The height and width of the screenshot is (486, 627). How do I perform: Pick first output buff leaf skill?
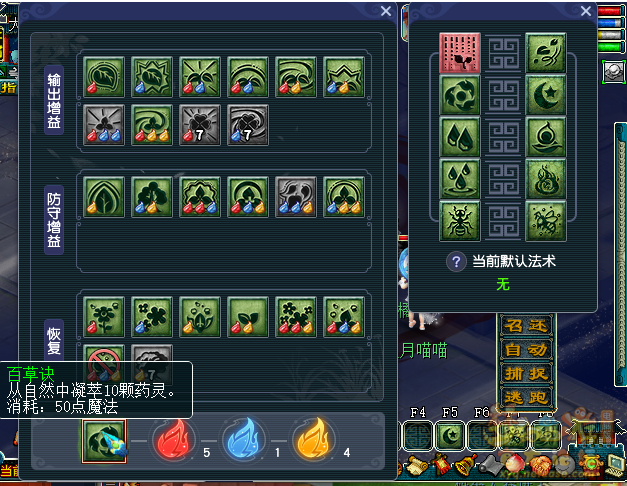(104, 77)
